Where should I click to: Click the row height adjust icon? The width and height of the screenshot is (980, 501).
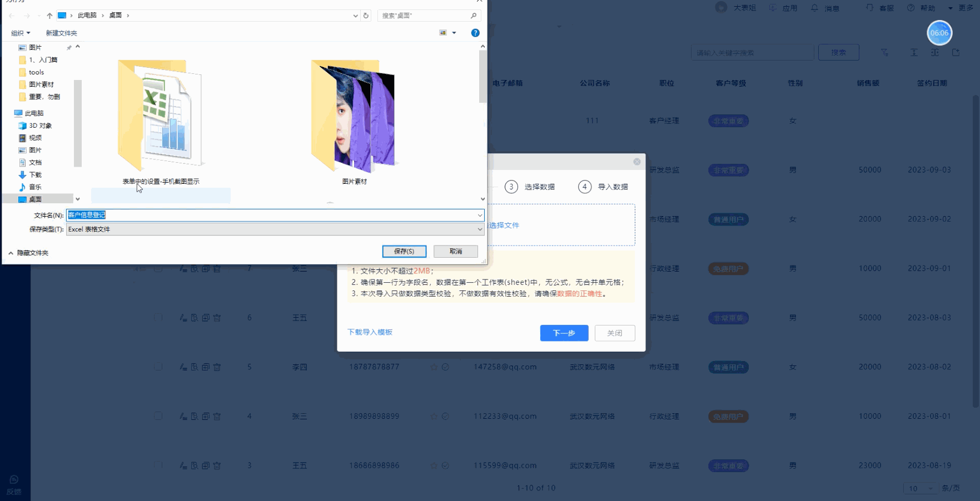914,53
